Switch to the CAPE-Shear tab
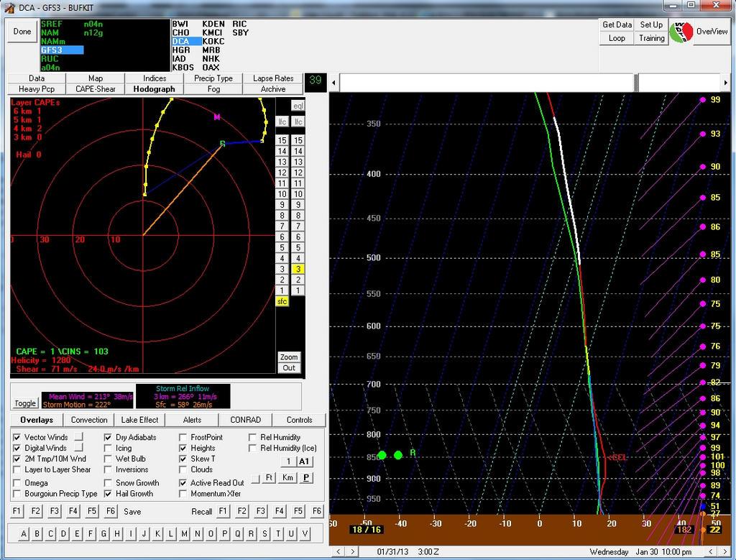The image size is (736, 560). [96, 88]
